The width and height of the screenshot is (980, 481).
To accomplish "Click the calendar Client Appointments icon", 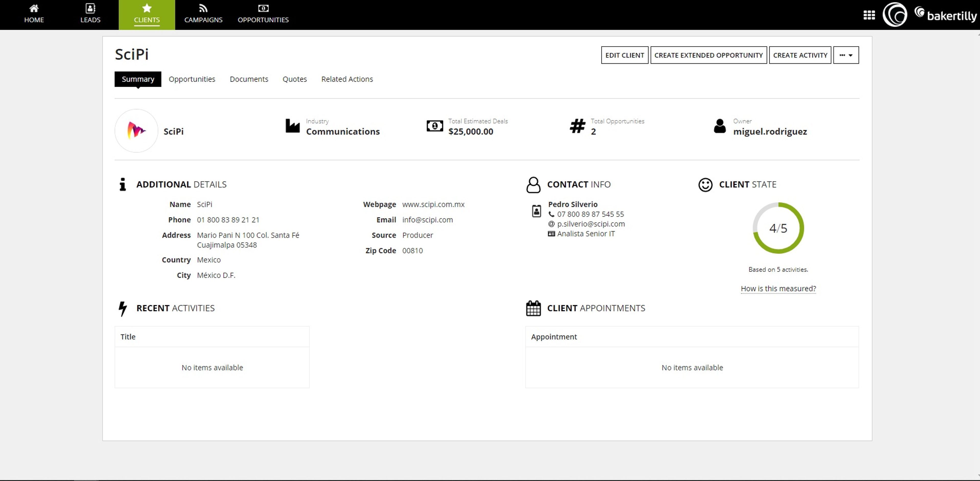I will tap(533, 308).
